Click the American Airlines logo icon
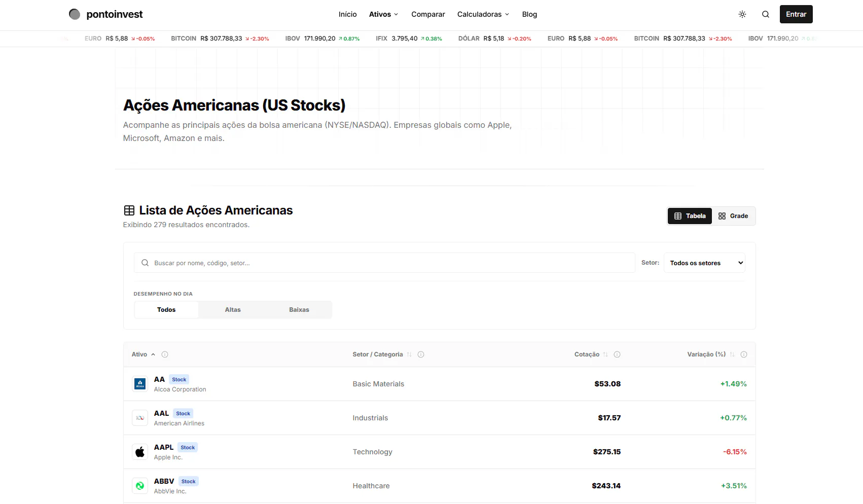 (x=140, y=418)
